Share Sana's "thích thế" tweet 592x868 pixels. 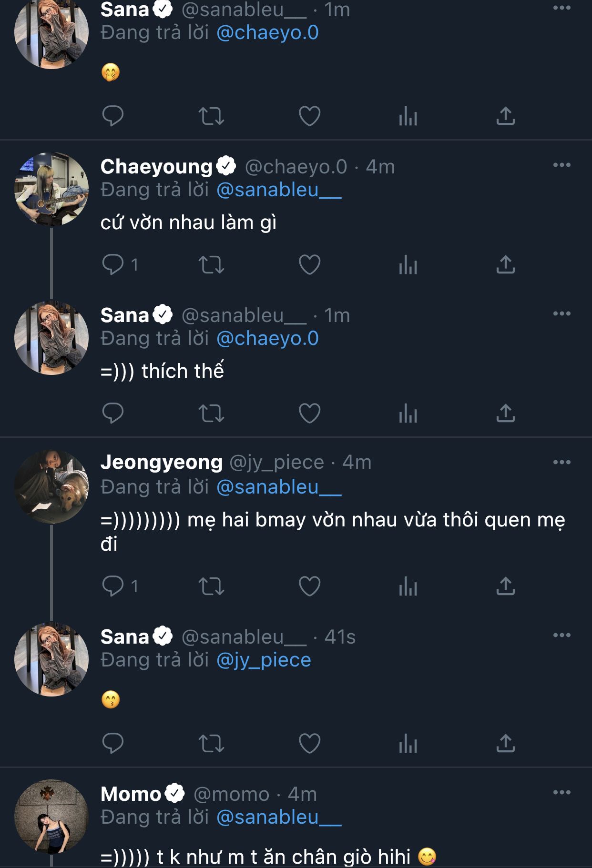pyautogui.click(x=505, y=413)
